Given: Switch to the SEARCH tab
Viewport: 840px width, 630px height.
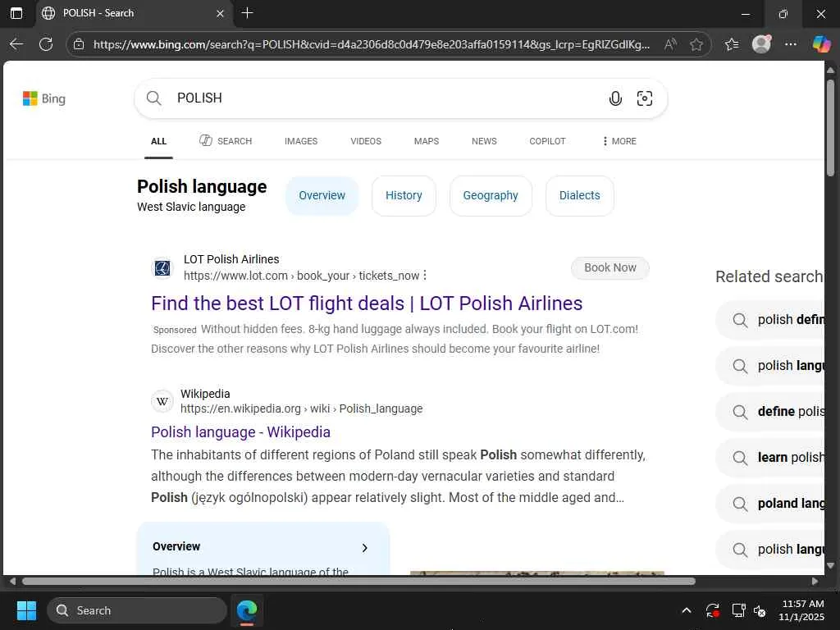Looking at the screenshot, I should click(226, 141).
